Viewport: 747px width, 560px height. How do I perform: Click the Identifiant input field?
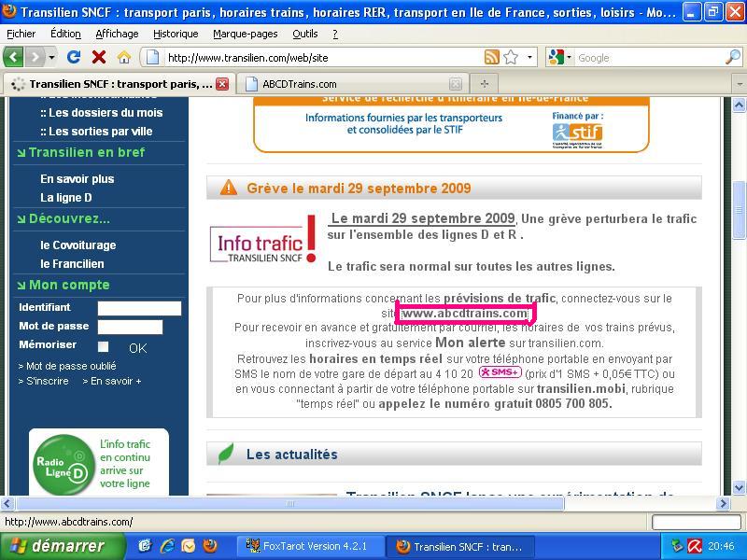[139, 308]
